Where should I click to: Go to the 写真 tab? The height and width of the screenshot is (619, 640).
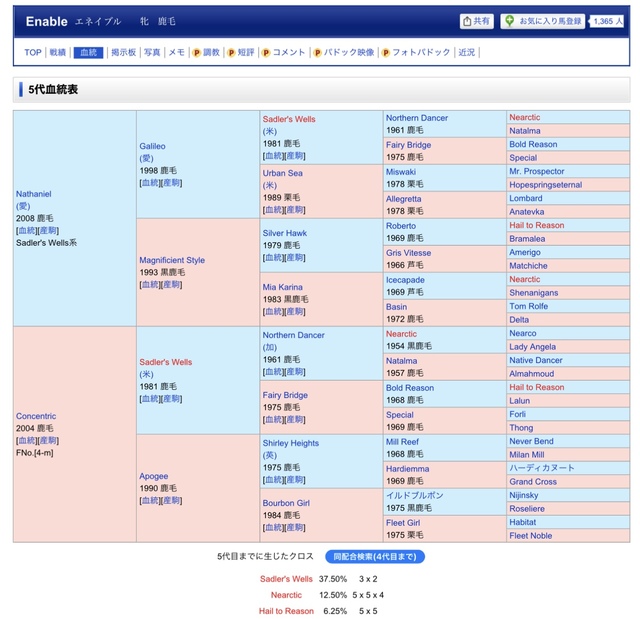[152, 52]
